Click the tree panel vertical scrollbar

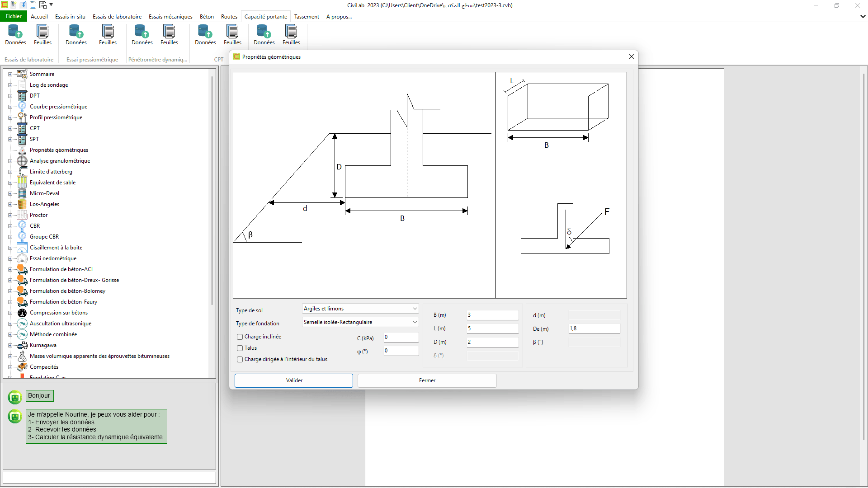coord(212,190)
